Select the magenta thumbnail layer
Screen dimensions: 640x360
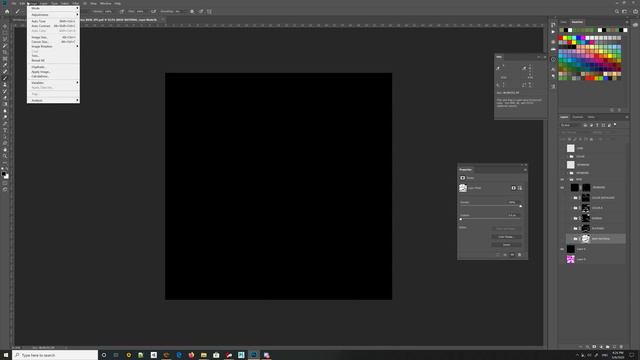[571, 259]
